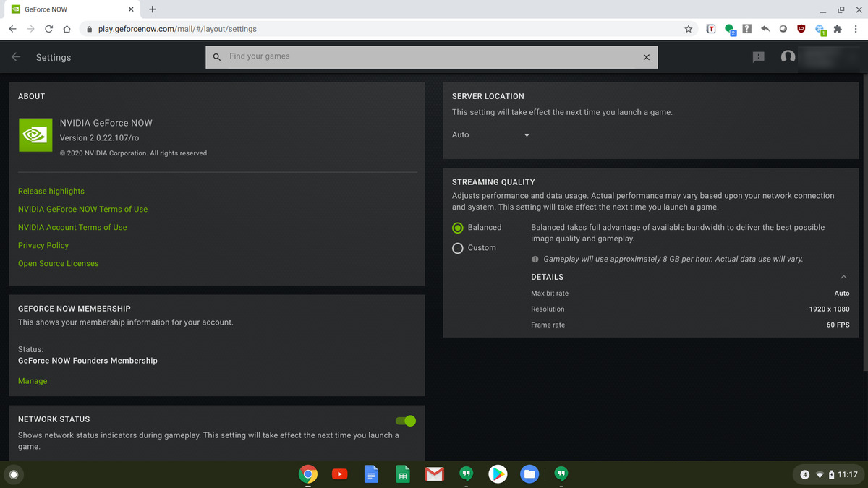Open the Files app from the shelf
868x488 pixels.
(529, 474)
